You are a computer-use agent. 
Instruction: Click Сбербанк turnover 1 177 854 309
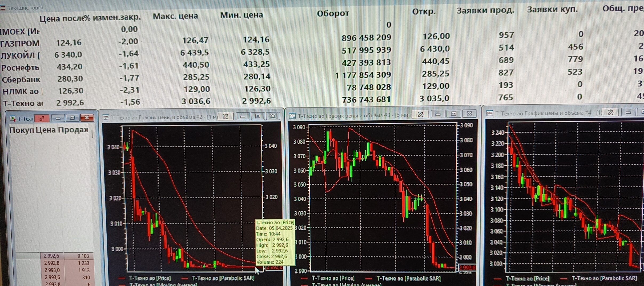point(363,75)
